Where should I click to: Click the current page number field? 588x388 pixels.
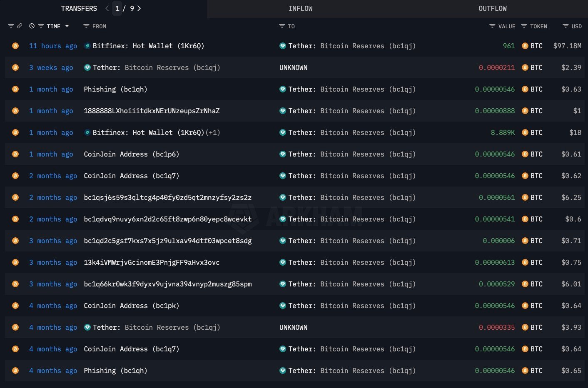coord(117,8)
